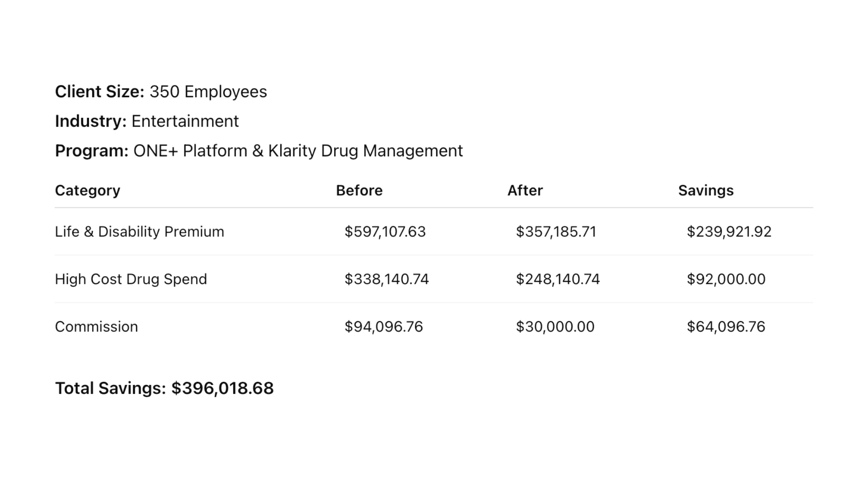Click the $239,921.92 Savings amount
This screenshot has width=868, height=488.
[729, 232]
